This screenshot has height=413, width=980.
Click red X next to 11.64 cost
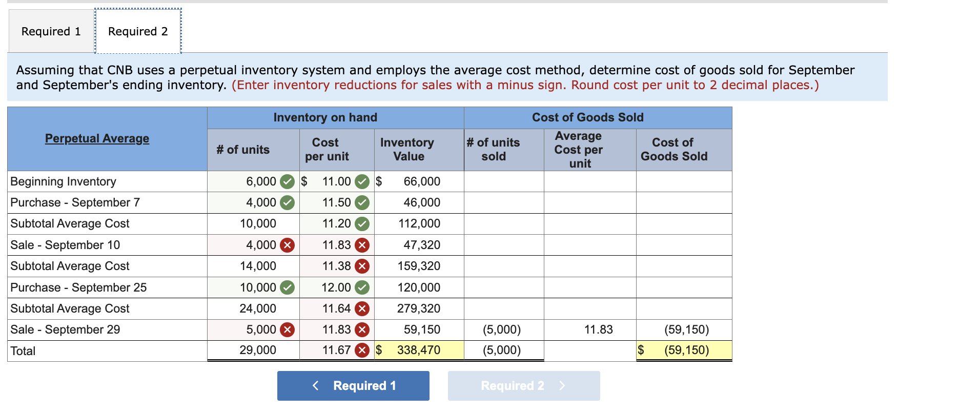362,308
